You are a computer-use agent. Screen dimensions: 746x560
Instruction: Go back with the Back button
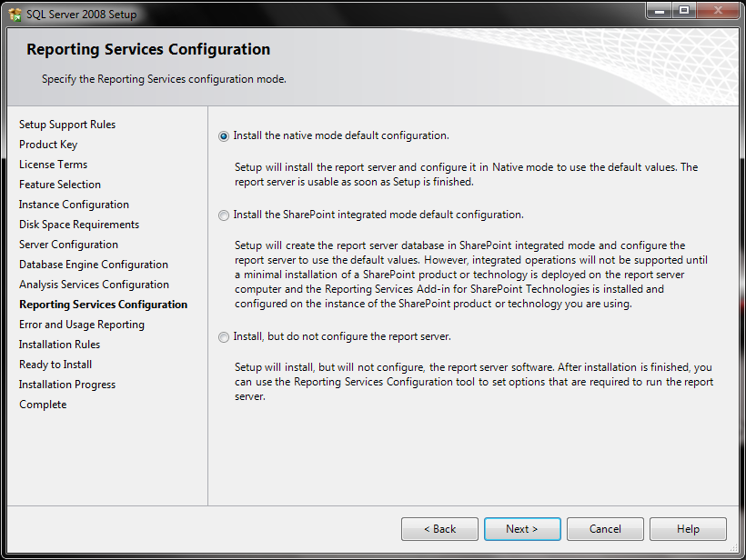point(439,529)
